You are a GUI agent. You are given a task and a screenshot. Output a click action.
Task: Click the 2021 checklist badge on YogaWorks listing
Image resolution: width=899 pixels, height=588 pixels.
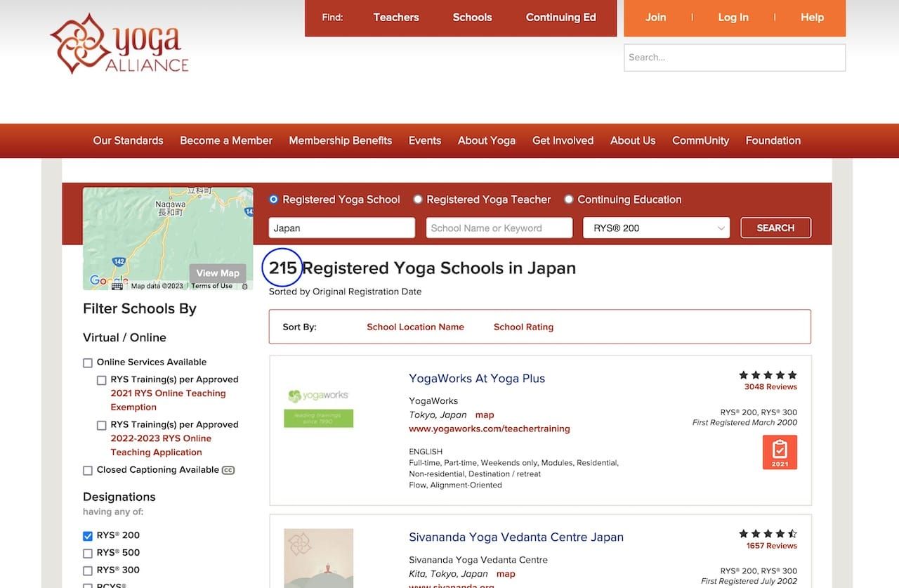780,452
